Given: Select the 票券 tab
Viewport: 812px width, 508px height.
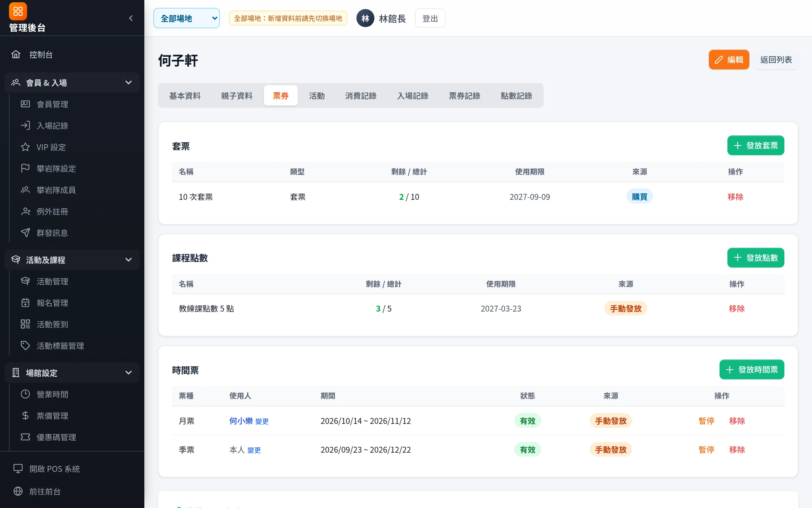Looking at the screenshot, I should coord(281,96).
